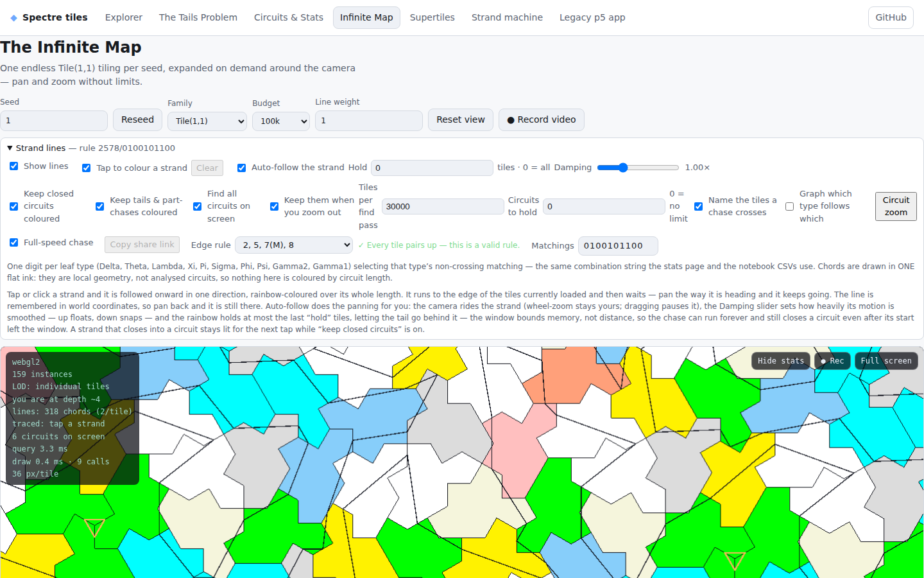Enable Graph which type follows which
Viewport: 924px width, 578px height.
790,206
